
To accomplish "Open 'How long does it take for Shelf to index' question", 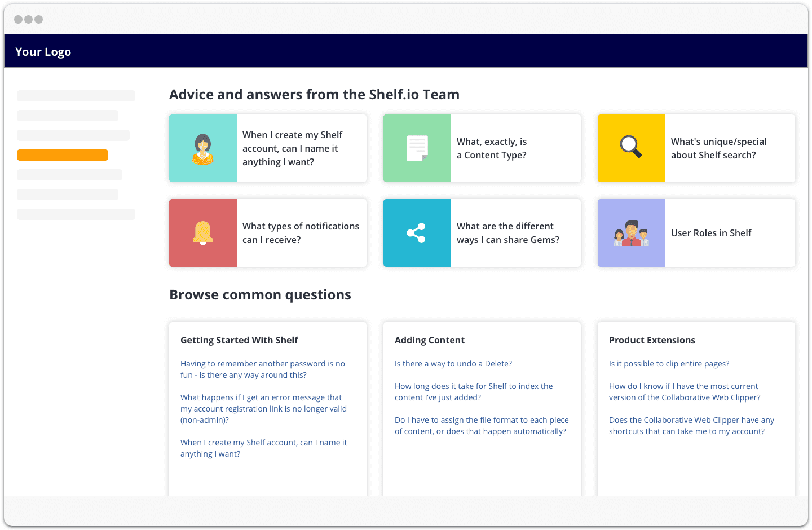I will click(x=474, y=392).
